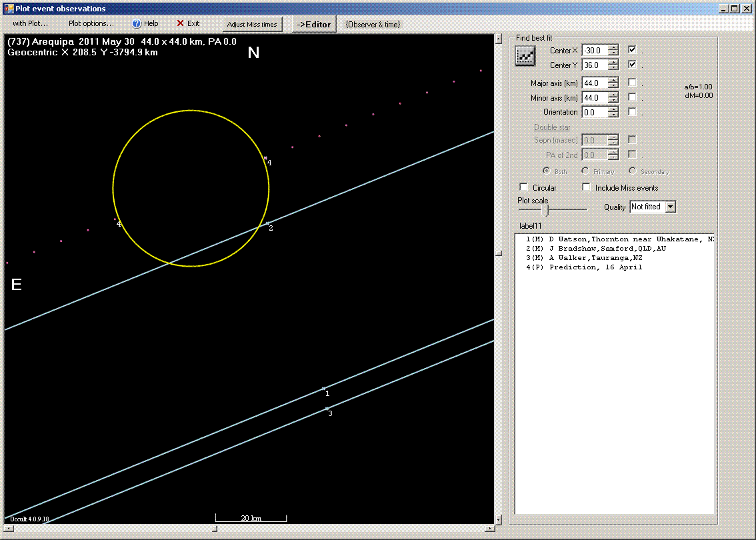Click the Orientation input field

pos(595,112)
